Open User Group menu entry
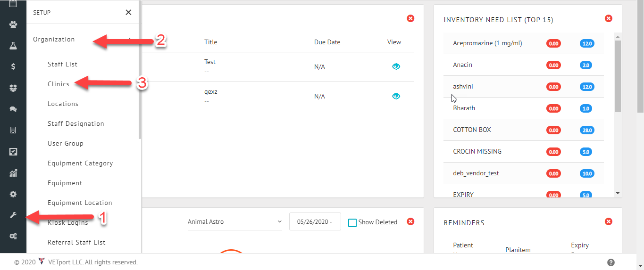 66,143
